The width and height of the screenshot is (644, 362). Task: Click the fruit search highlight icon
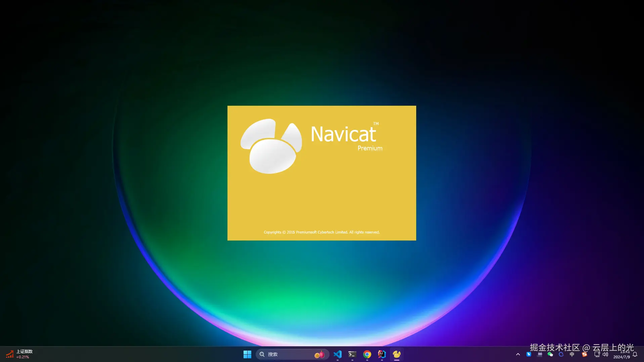pyautogui.click(x=319, y=354)
